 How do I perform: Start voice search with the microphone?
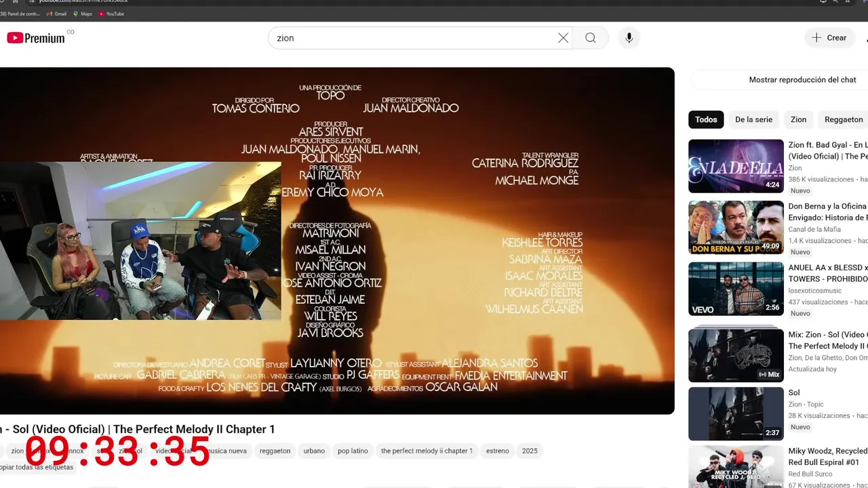(629, 38)
